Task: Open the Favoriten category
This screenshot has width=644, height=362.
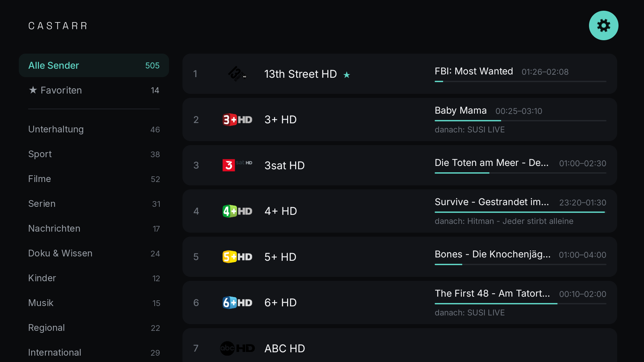Action: [x=94, y=90]
